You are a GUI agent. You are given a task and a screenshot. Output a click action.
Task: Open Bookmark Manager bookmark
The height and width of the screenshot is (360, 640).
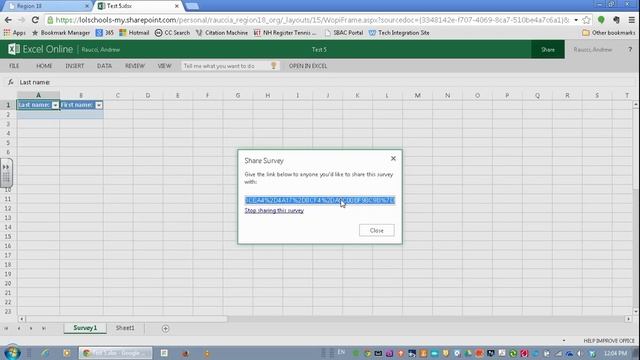tap(61, 33)
